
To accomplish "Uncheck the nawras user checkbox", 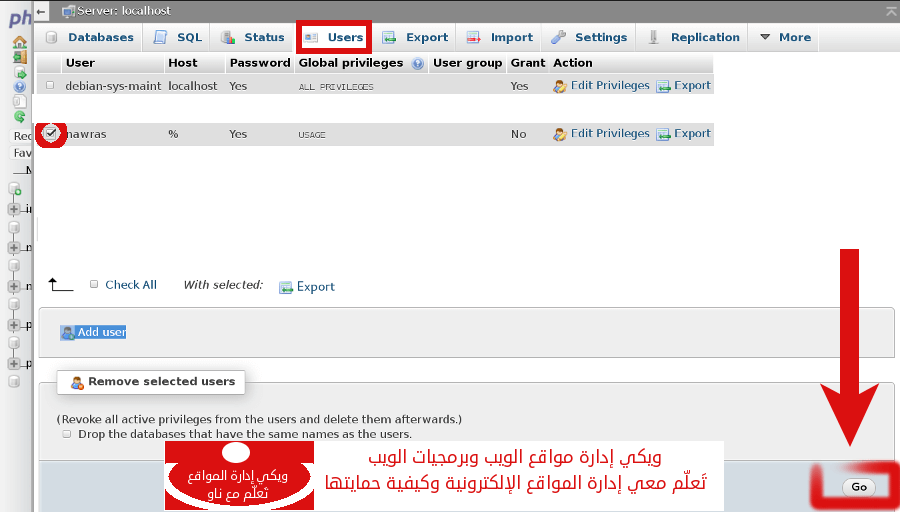I will point(51,133).
